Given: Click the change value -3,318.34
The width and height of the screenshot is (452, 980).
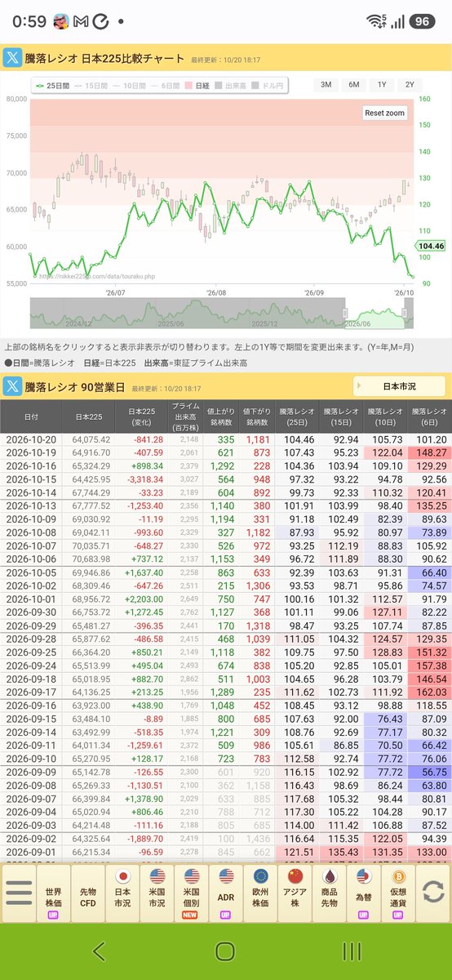Looking at the screenshot, I should 146,479.
